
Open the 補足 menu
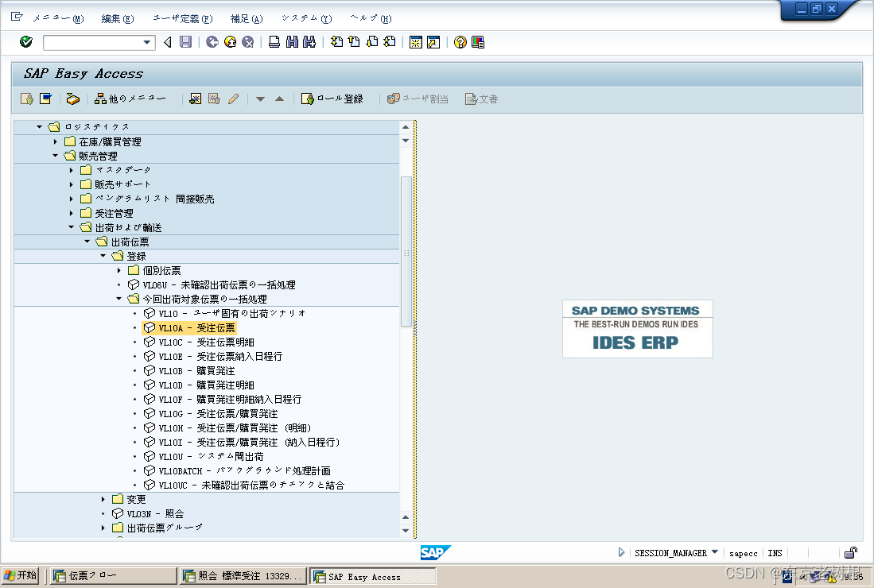[x=247, y=19]
